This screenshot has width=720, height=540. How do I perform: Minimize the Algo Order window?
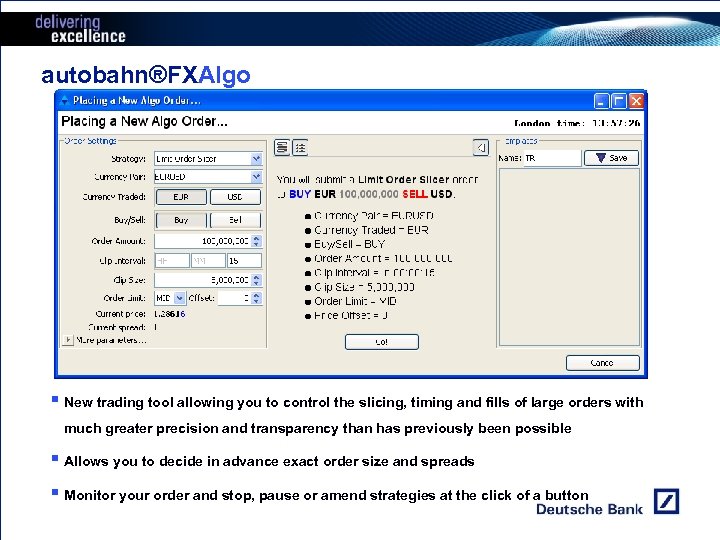click(602, 101)
